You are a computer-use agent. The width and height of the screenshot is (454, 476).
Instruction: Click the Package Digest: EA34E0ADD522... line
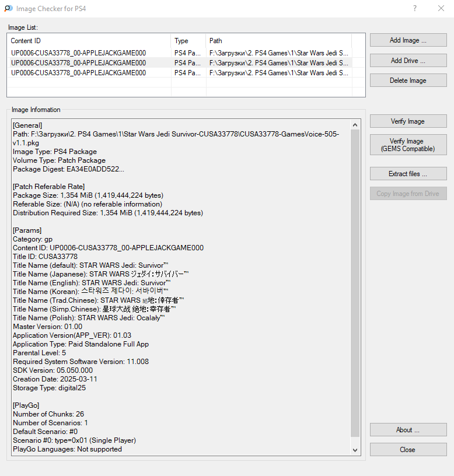coord(68,169)
